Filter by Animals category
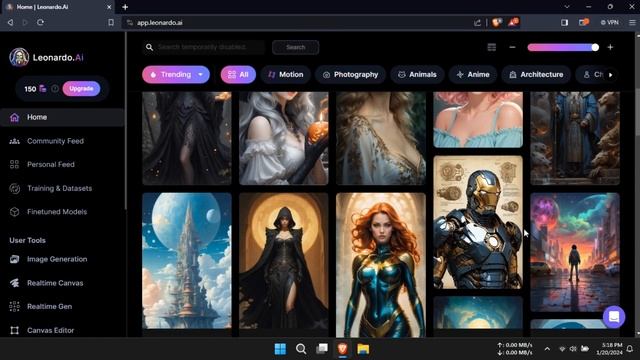 417,75
